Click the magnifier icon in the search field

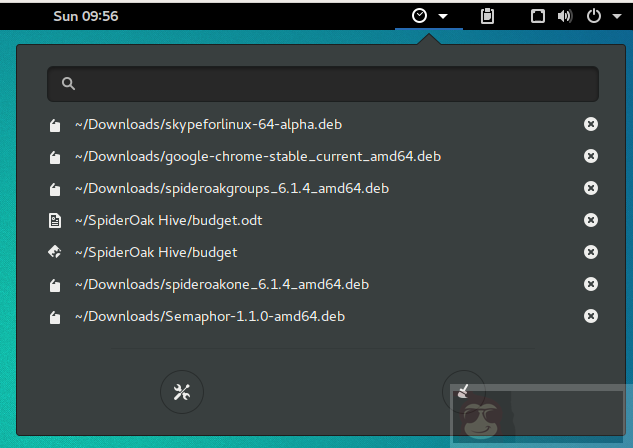click(x=68, y=84)
